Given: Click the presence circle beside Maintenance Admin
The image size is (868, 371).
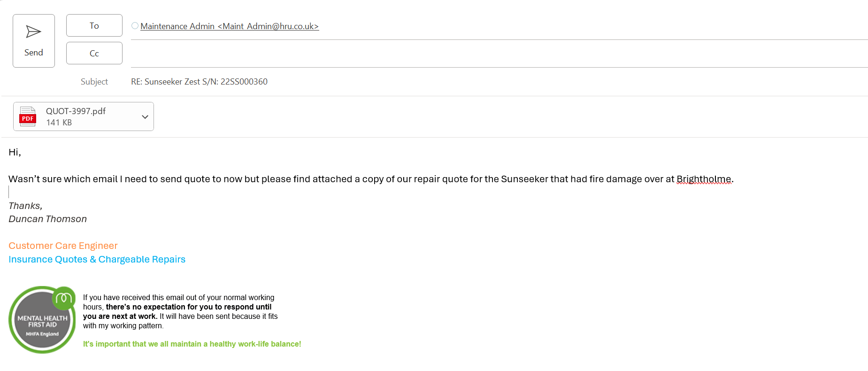Looking at the screenshot, I should pyautogui.click(x=135, y=26).
